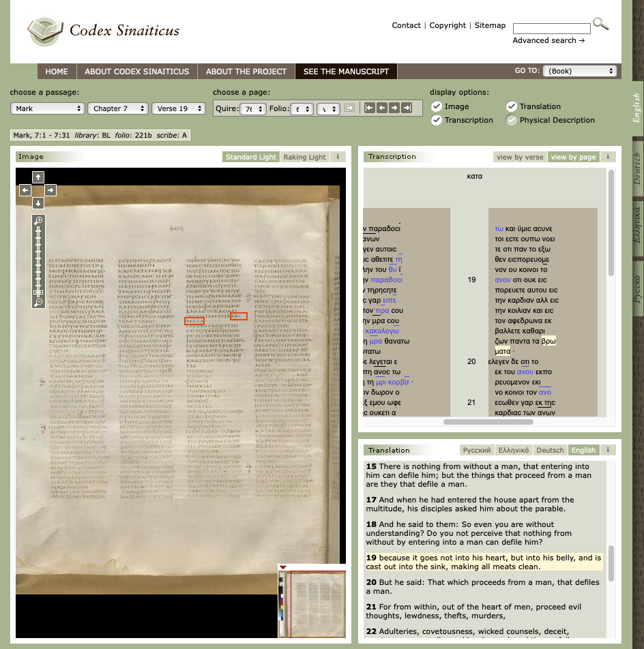This screenshot has height=649, width=644.
Task: Open the Mark book dropdown
Action: coord(47,108)
